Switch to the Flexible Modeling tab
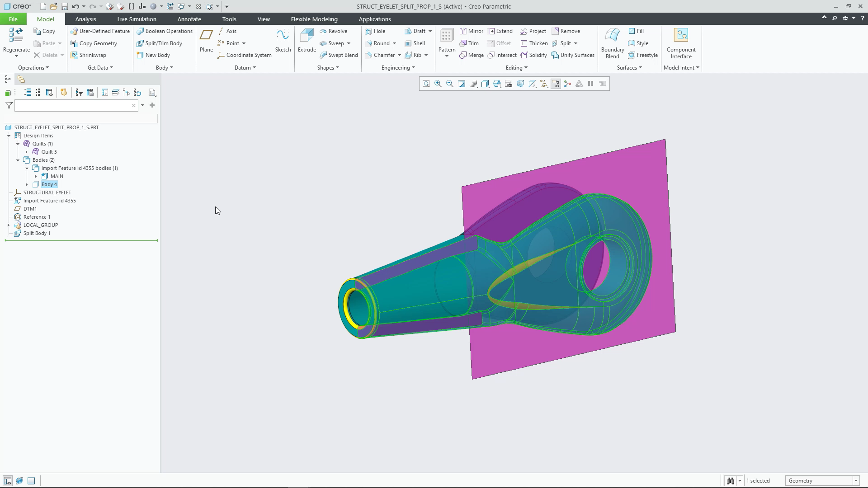868x488 pixels. coord(314,19)
